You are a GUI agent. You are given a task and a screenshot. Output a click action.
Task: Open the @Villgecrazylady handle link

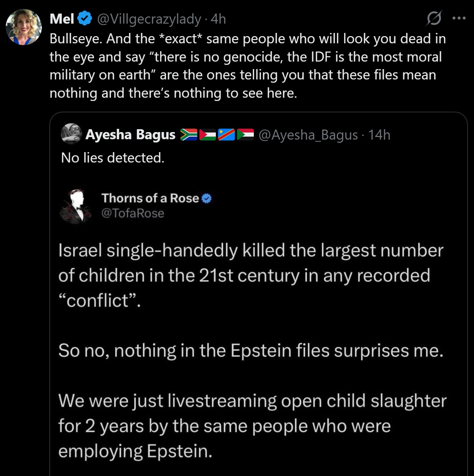click(x=149, y=19)
